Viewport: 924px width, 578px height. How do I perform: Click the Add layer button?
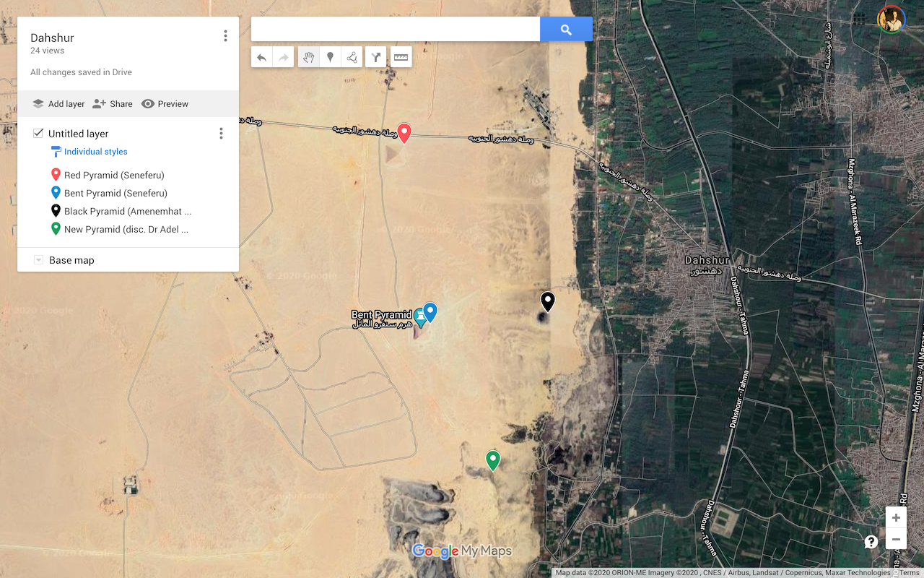coord(58,103)
